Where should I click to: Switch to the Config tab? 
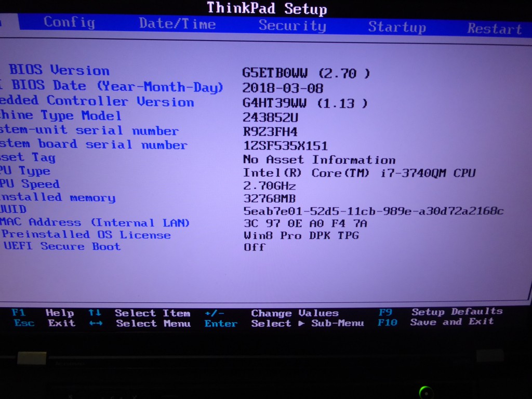click(69, 23)
